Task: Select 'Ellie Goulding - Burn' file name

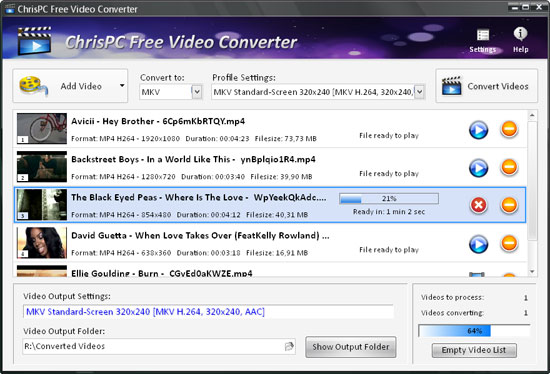Action: (162, 273)
